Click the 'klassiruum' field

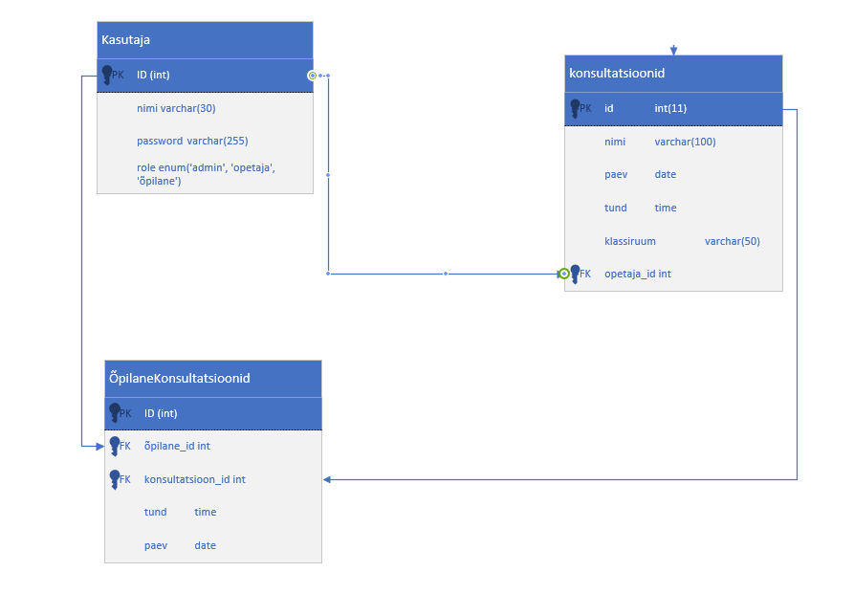[630, 241]
